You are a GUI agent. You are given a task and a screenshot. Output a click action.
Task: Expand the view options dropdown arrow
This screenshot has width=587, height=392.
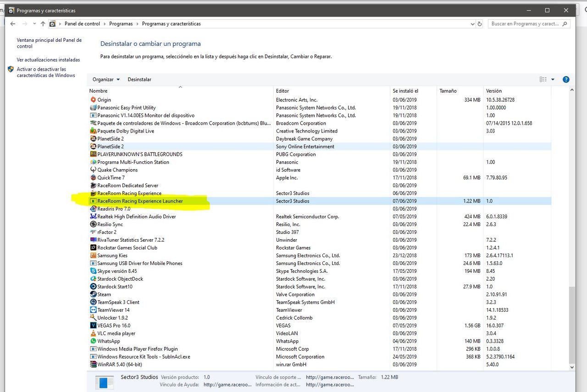(x=553, y=79)
